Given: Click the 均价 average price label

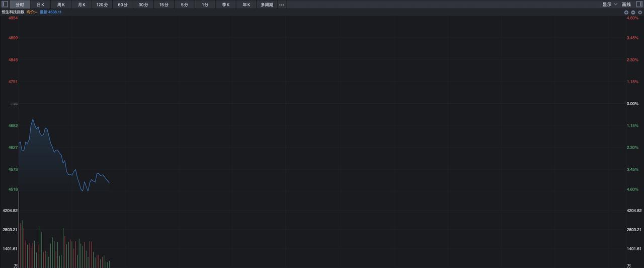Looking at the screenshot, I should [32, 12].
